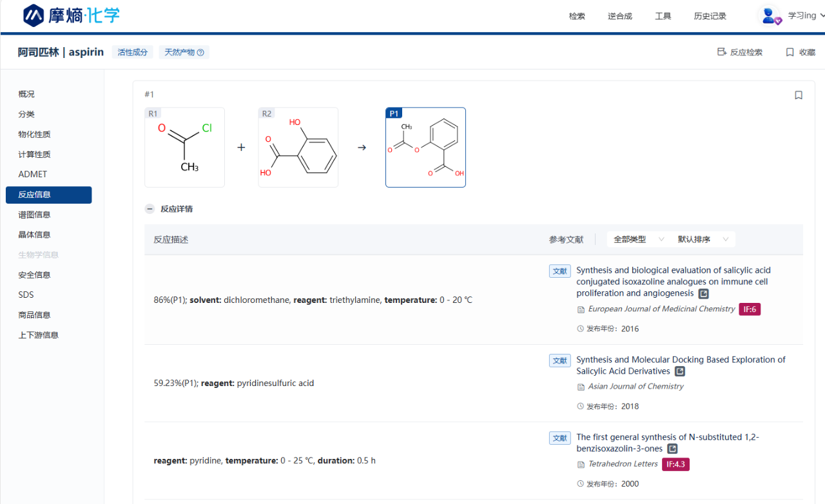Screen dimensions: 825x504
Task: Click the 活性成分 tag
Action: [132, 52]
